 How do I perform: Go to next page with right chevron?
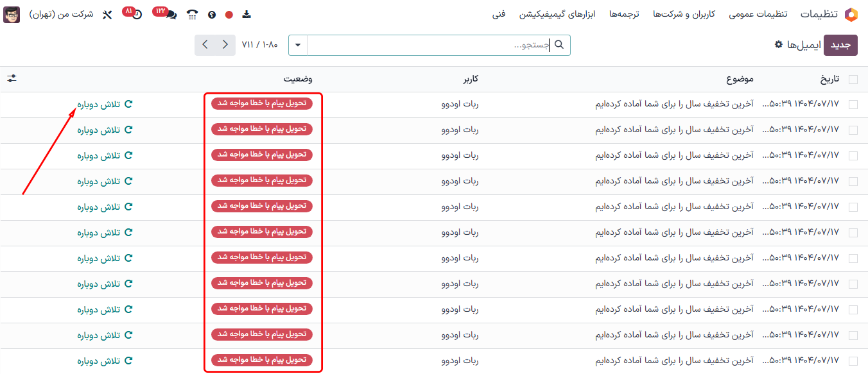[224, 45]
